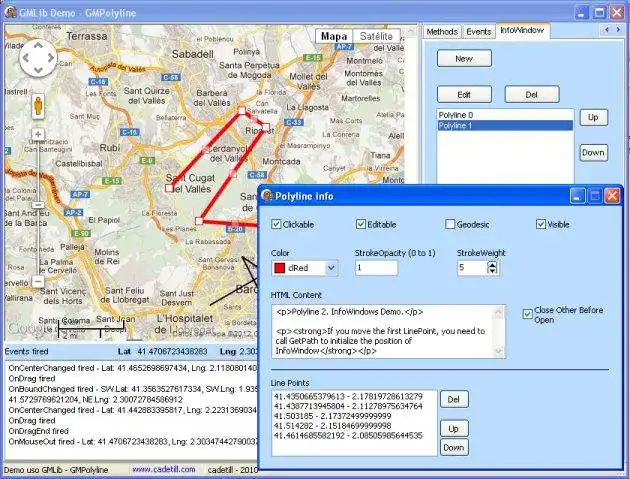Maximize the GMLib Demo main window
The width and height of the screenshot is (630, 479).
tap(599, 12)
